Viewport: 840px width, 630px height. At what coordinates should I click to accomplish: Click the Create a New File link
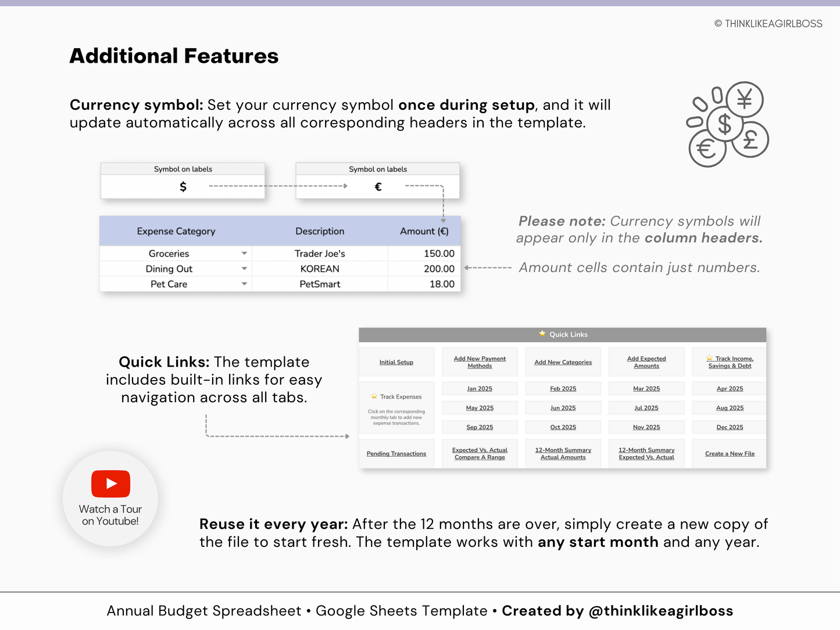tap(730, 453)
